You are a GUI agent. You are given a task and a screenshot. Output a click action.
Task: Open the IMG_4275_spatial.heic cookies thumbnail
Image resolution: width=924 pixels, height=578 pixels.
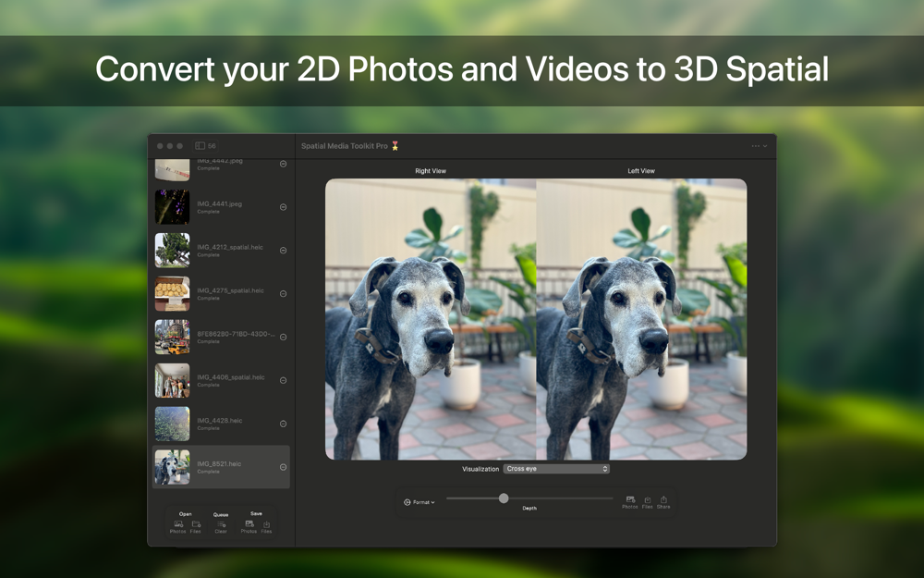coord(172,294)
